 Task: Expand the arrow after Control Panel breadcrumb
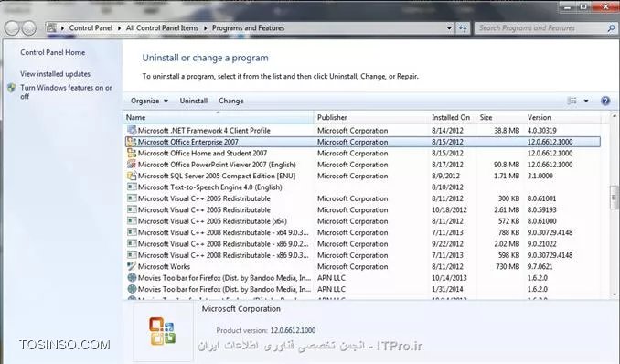click(x=119, y=28)
